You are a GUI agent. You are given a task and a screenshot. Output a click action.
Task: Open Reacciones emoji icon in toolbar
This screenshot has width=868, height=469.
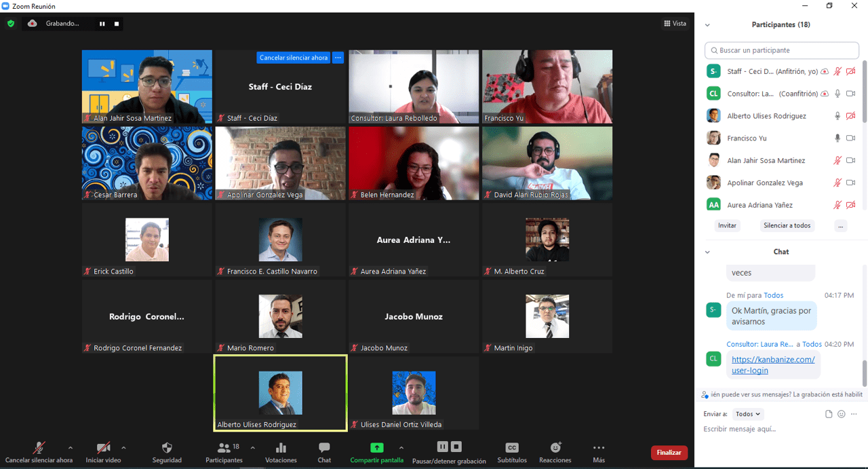pyautogui.click(x=555, y=448)
